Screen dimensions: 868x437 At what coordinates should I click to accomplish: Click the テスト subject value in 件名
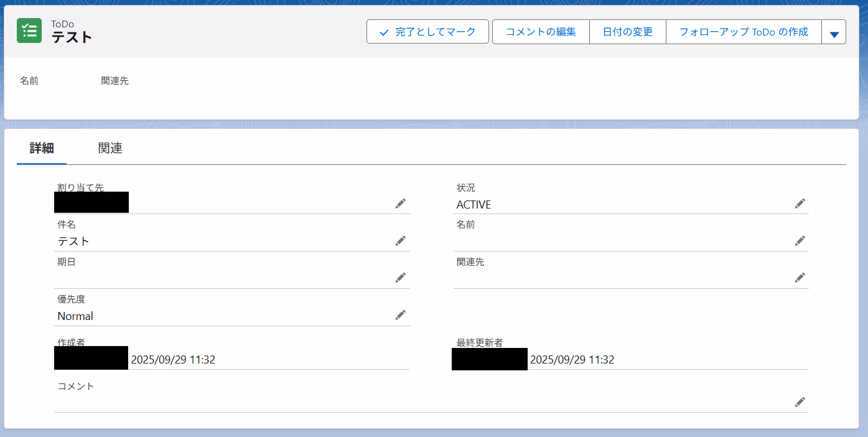coord(73,242)
